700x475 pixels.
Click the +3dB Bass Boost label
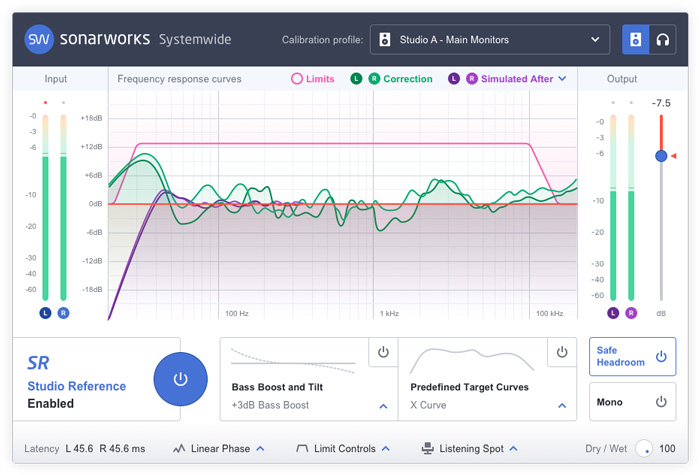coord(270,405)
